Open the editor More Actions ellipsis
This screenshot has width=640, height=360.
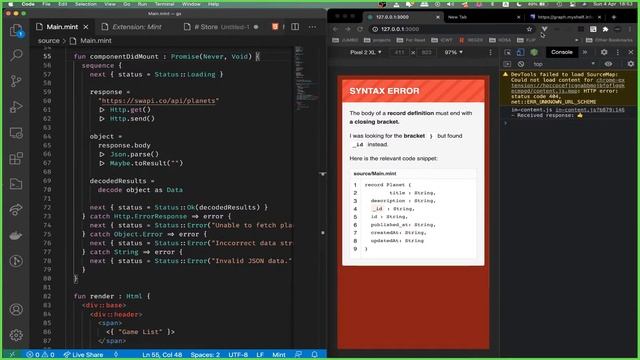point(312,27)
